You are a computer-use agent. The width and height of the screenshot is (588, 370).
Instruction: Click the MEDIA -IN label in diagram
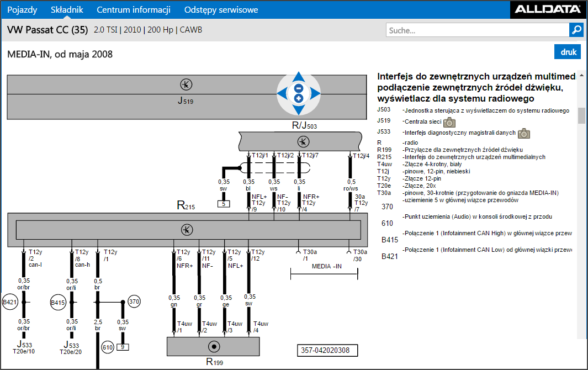pos(327,266)
